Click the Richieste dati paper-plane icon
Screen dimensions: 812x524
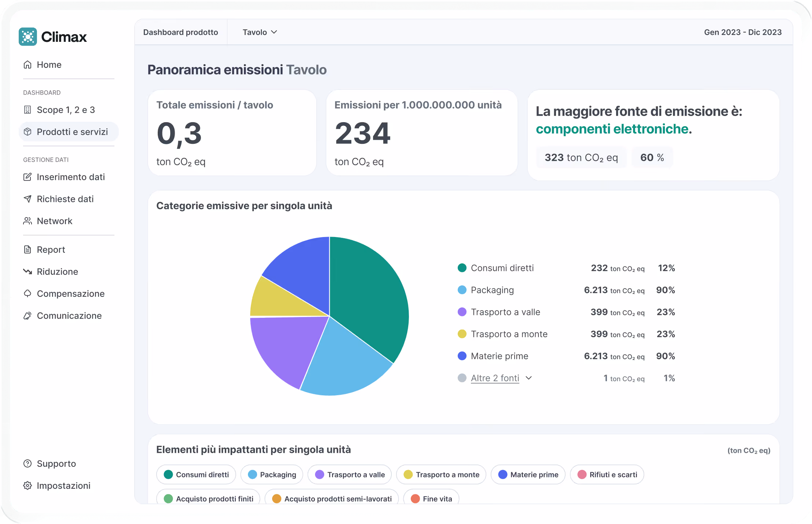(x=28, y=199)
